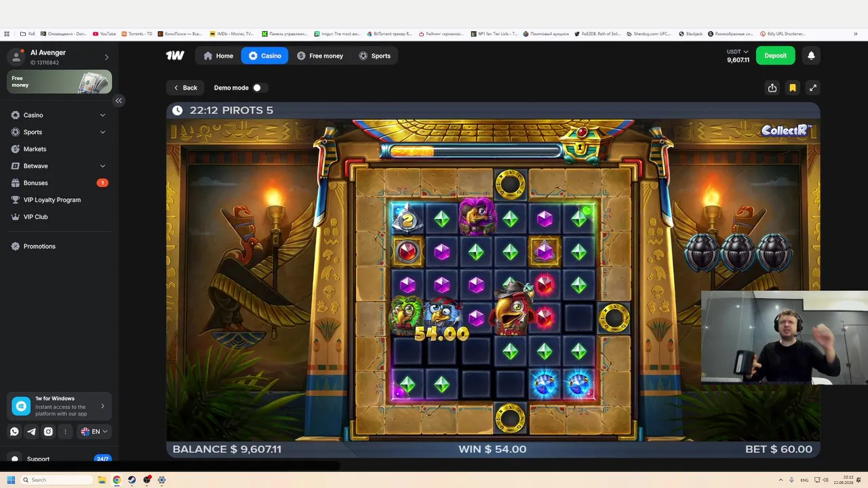Image resolution: width=868 pixels, height=488 pixels.
Task: Click the green Deposit button
Action: tap(776, 56)
